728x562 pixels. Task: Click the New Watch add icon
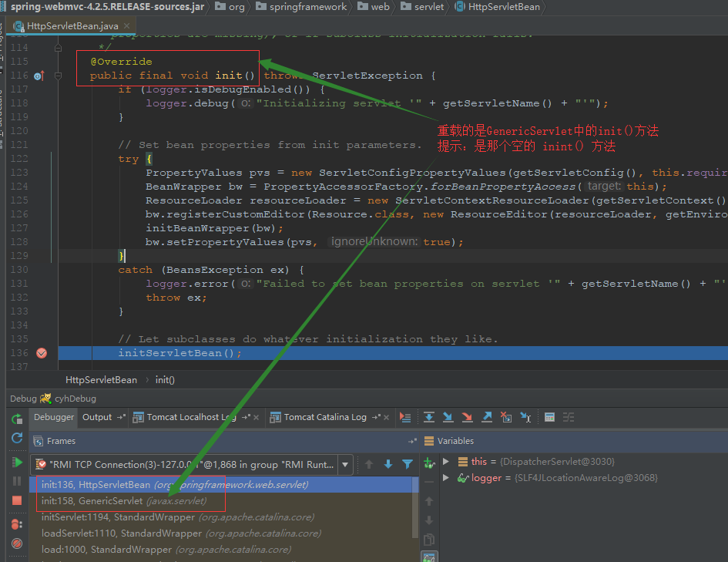429,463
